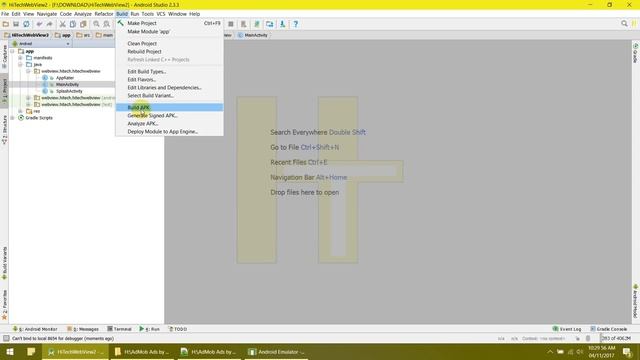Click the memory indicator in status bar
Viewport: 640px width, 360px height.
[616, 338]
